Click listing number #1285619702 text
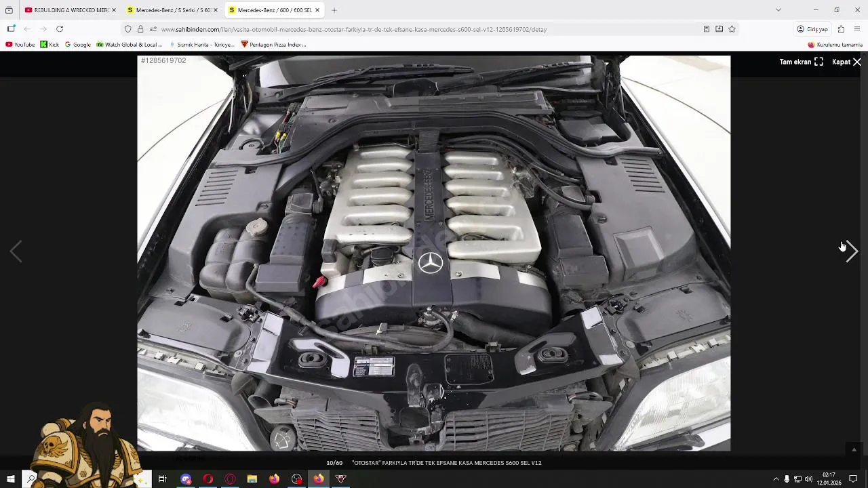 pyautogui.click(x=163, y=60)
